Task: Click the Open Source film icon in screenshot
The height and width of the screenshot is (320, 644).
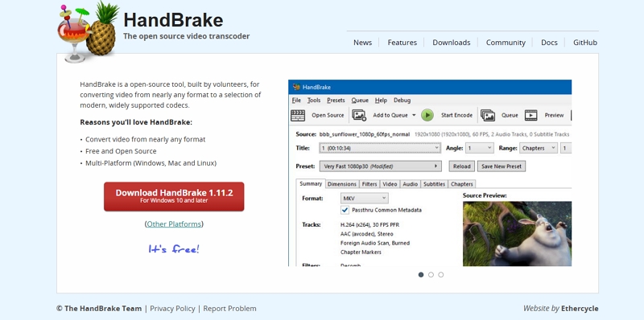Action: [298, 115]
